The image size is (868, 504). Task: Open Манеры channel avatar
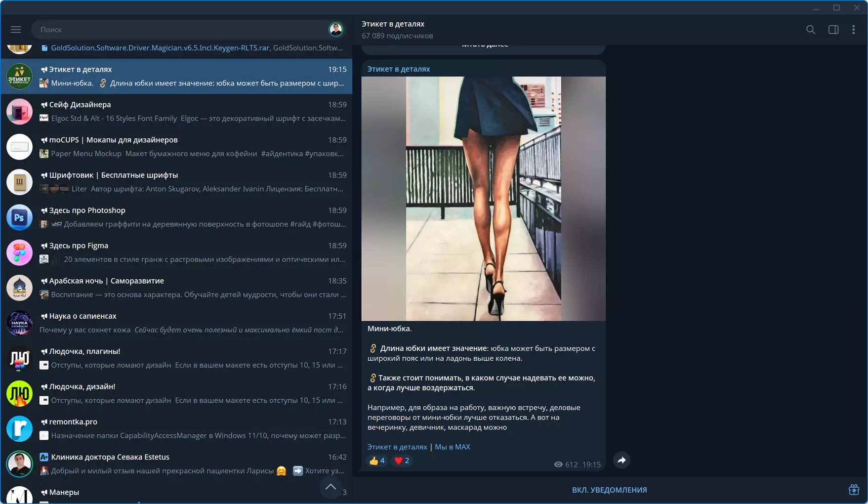click(x=19, y=495)
